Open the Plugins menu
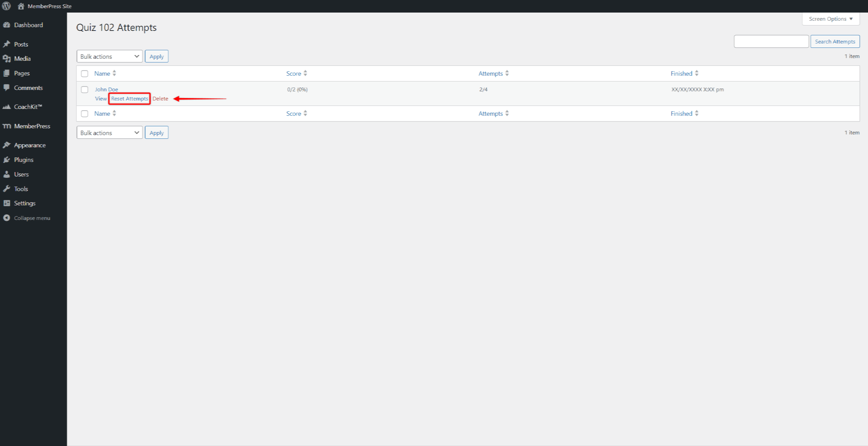 23,159
